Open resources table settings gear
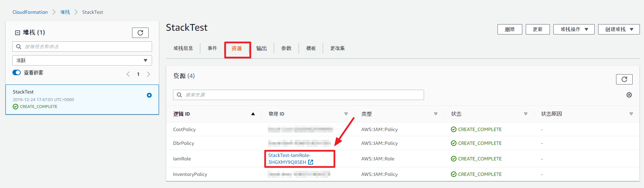This screenshot has width=644, height=188. point(629,95)
